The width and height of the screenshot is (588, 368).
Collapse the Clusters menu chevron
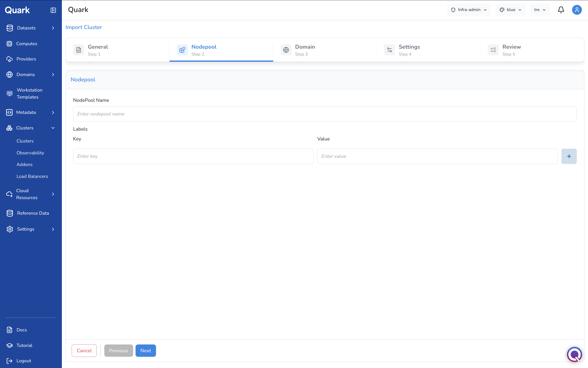coord(53,128)
